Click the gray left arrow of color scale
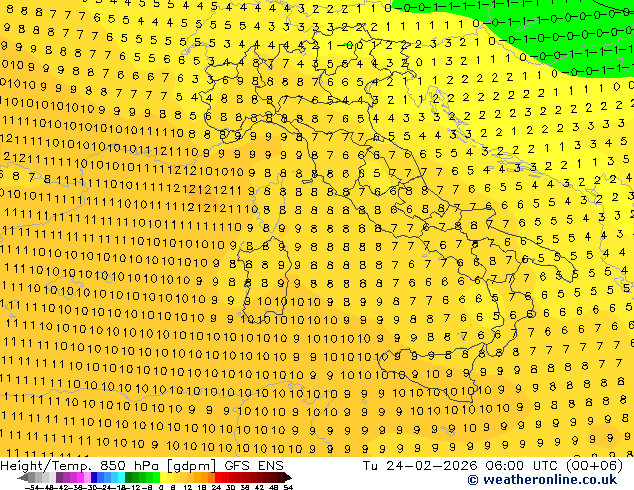634x490 pixels. point(23,478)
